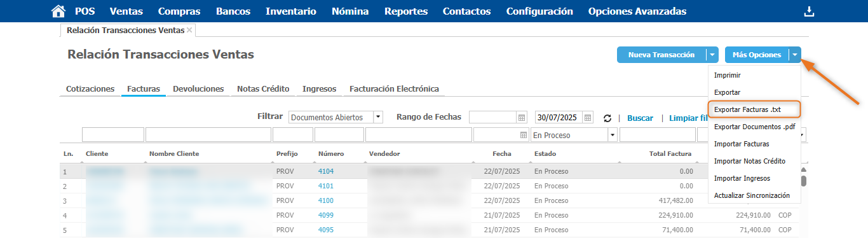This screenshot has width=868, height=238.
Task: Open Ventas menu
Action: [x=126, y=11]
